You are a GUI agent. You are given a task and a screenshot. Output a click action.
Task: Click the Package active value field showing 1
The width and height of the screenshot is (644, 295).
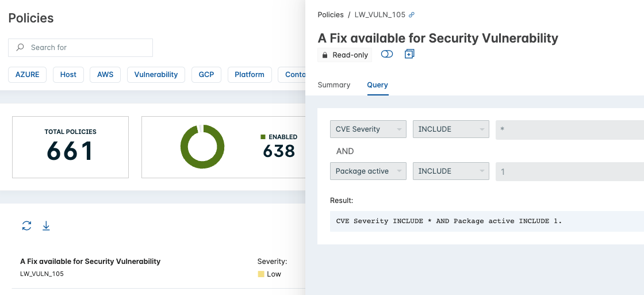[570, 171]
